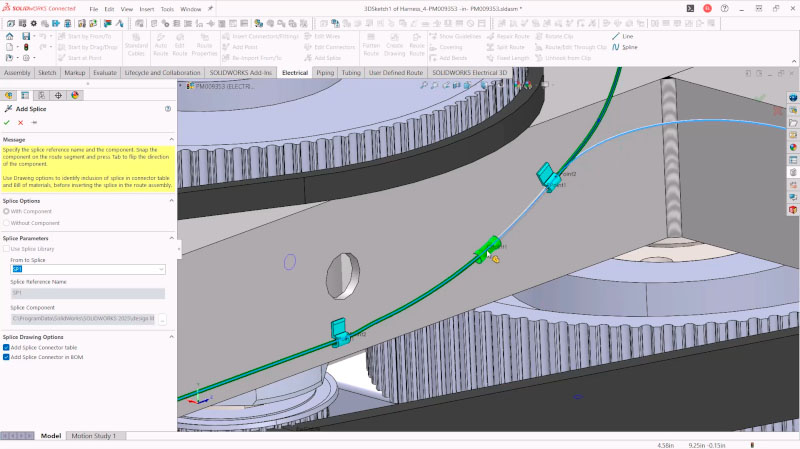Pin the Add Splice panel open
The image size is (800, 449).
34,122
